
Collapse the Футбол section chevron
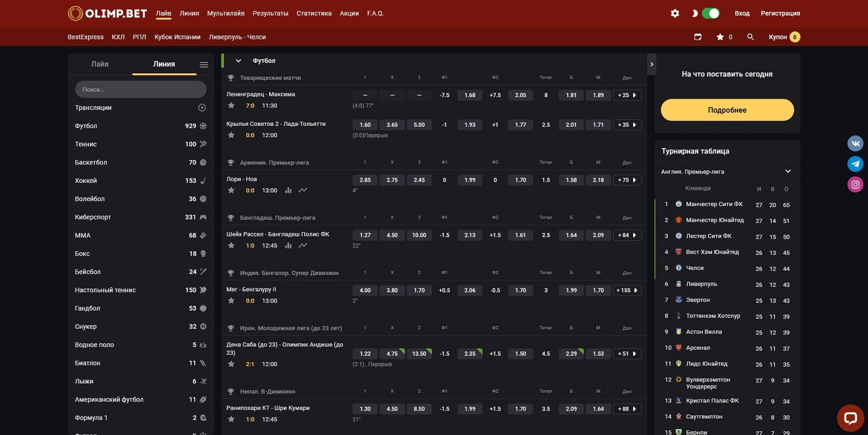tap(238, 61)
